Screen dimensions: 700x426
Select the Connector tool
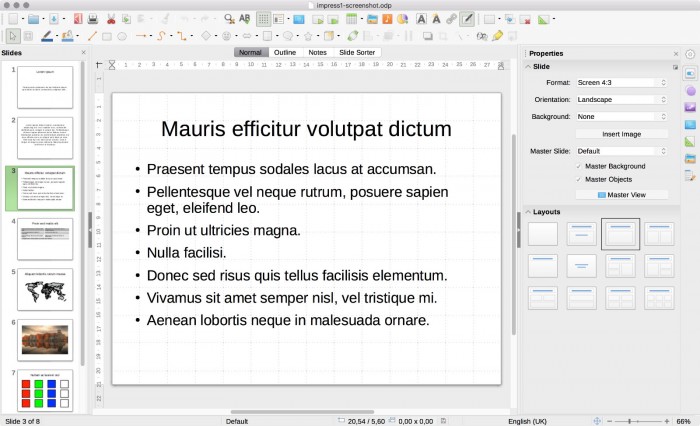(182, 36)
